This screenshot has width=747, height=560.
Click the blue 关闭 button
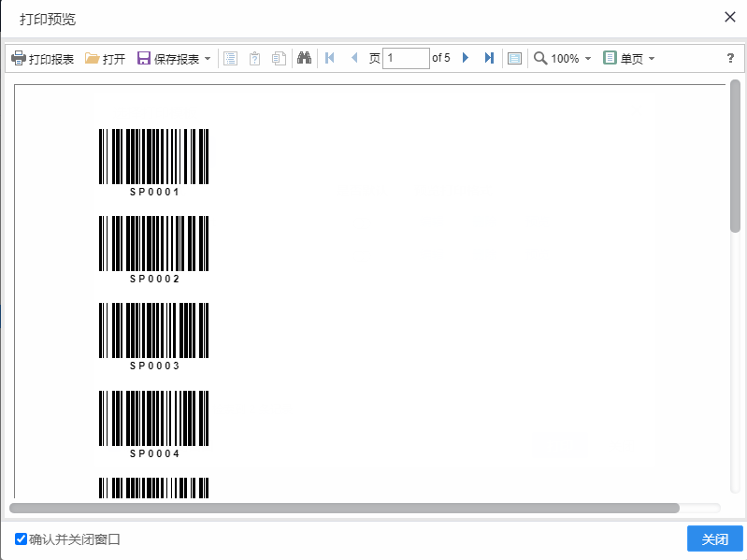(714, 539)
